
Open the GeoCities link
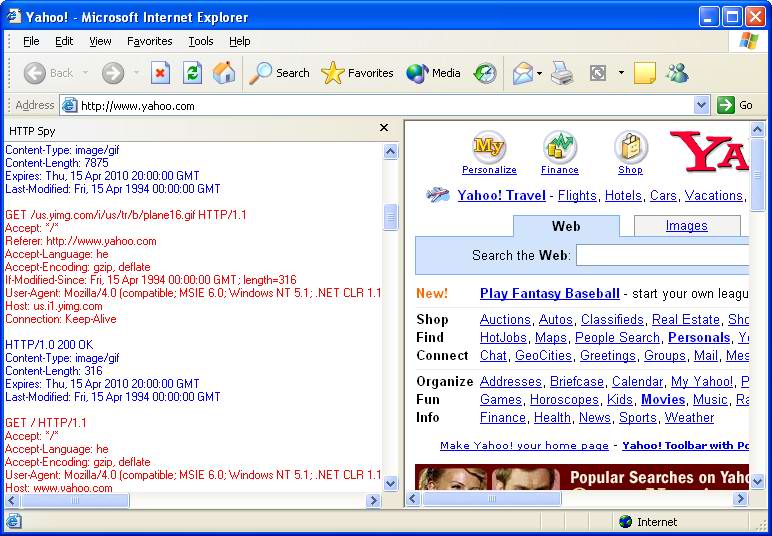click(x=543, y=355)
